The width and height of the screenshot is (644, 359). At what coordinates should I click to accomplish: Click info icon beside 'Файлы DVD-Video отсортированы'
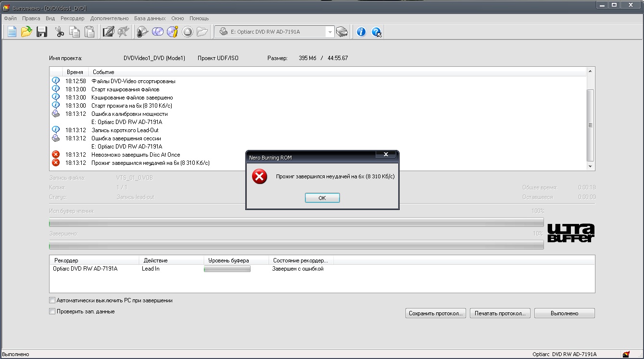coord(56,81)
